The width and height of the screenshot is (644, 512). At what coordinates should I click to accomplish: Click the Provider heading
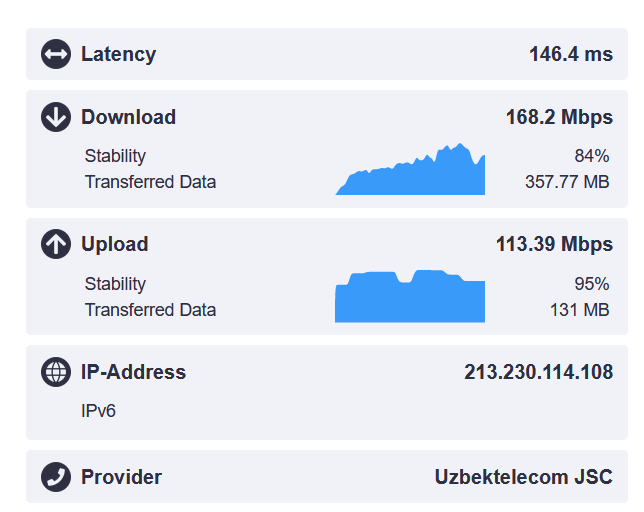tap(121, 477)
